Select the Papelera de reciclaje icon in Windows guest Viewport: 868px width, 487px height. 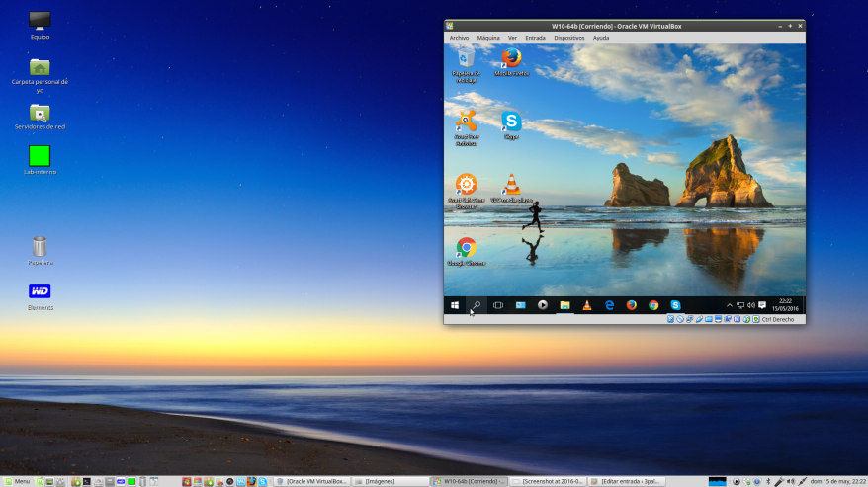(466, 65)
